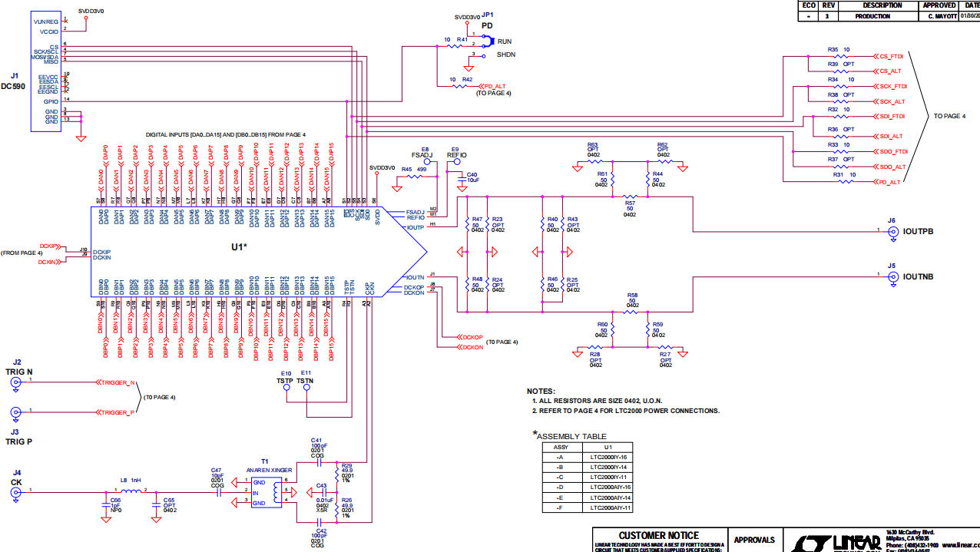The image size is (980, 552).
Task: Select the J4 CK clock input connector
Action: (x=15, y=494)
